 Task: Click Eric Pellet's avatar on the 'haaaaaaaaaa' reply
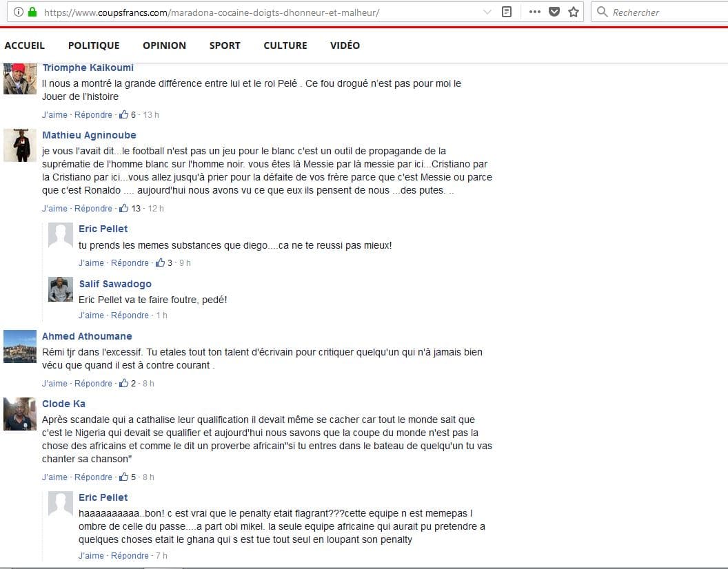point(61,504)
